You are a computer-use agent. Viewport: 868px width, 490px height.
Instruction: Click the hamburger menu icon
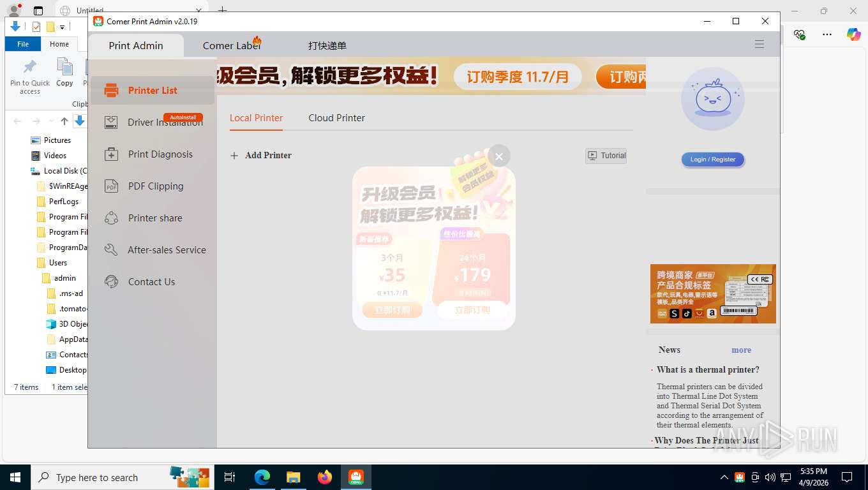[x=759, y=44]
